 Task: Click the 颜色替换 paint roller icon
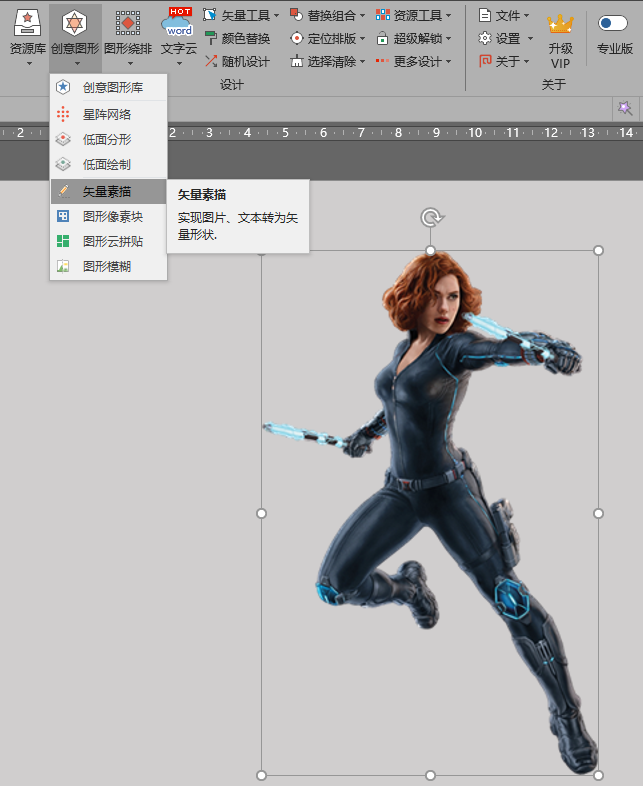(210, 38)
